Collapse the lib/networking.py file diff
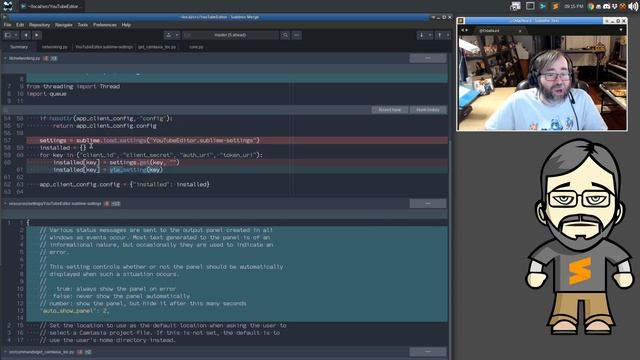Image resolution: width=640 pixels, height=360 pixels. pos(5,58)
